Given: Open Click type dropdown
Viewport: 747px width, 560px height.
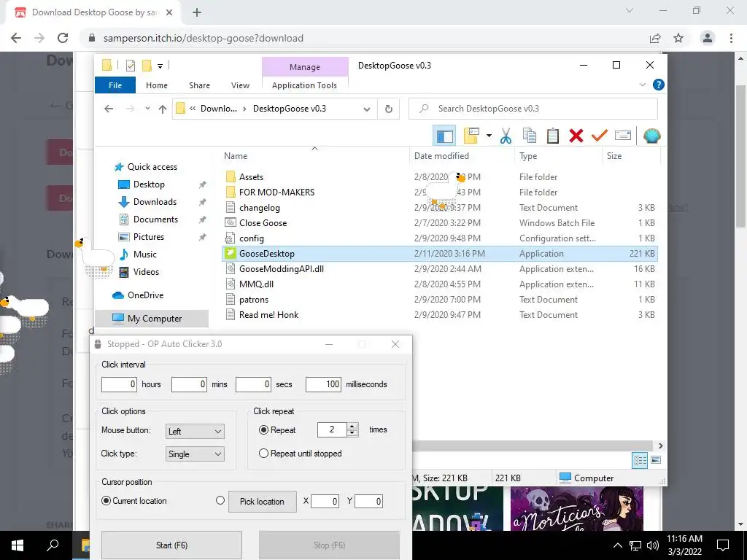Looking at the screenshot, I should point(195,454).
